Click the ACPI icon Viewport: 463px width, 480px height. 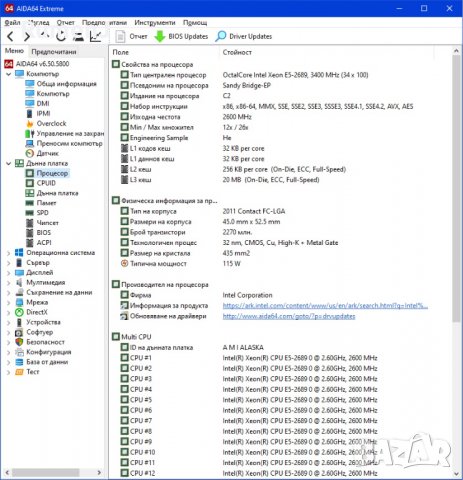[x=30, y=243]
